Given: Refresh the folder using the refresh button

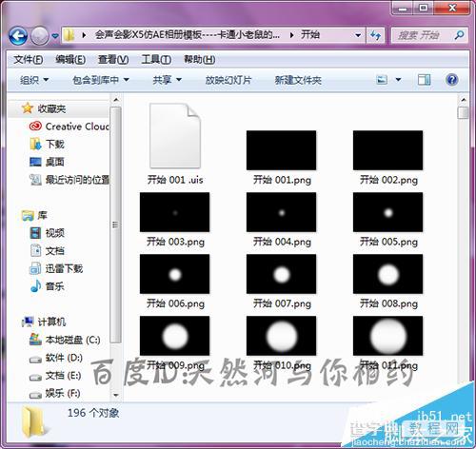Looking at the screenshot, I should click(375, 35).
